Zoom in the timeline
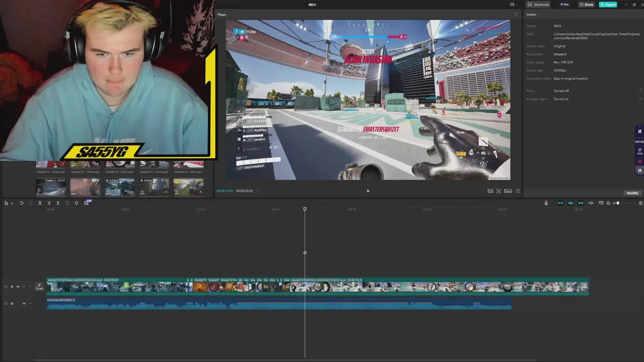Image resolution: width=644 pixels, height=362 pixels. tap(640, 203)
